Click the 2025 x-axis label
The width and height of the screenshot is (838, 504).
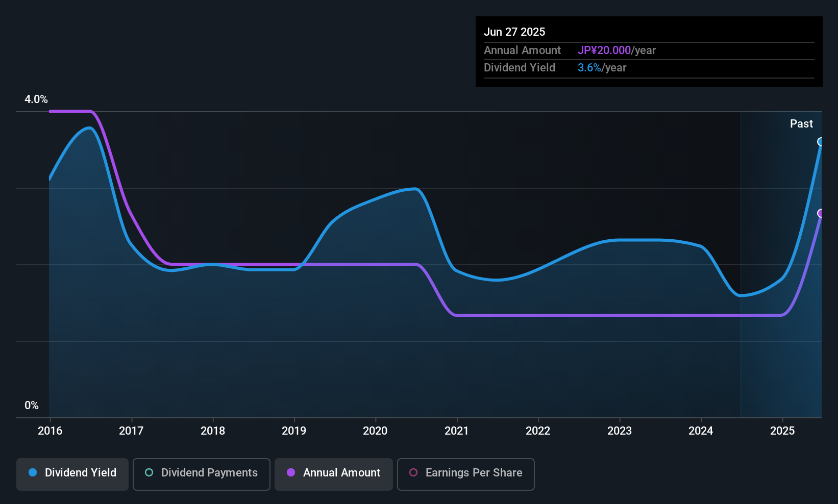(x=782, y=431)
